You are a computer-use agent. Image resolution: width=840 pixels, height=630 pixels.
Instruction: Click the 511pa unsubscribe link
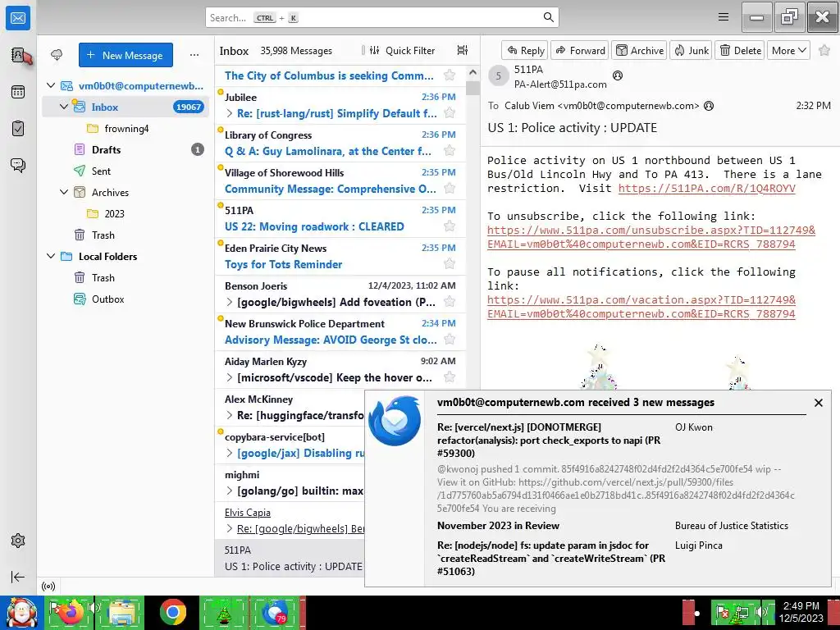click(651, 237)
